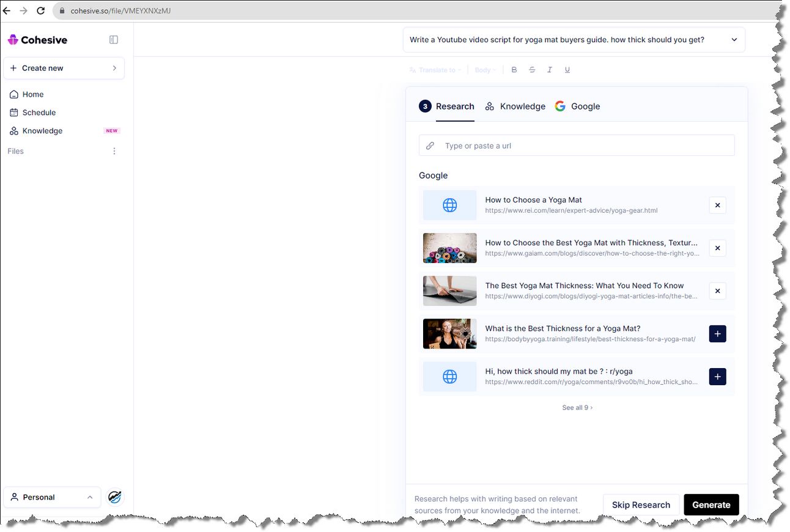This screenshot has height=532, width=790.
Task: Remove the gaiam.com source
Action: (718, 248)
